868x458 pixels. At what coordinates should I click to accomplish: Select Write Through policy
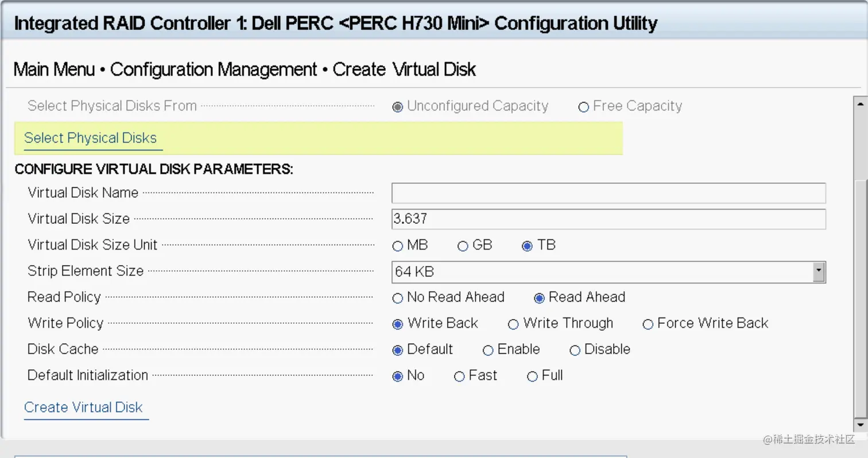tap(513, 324)
